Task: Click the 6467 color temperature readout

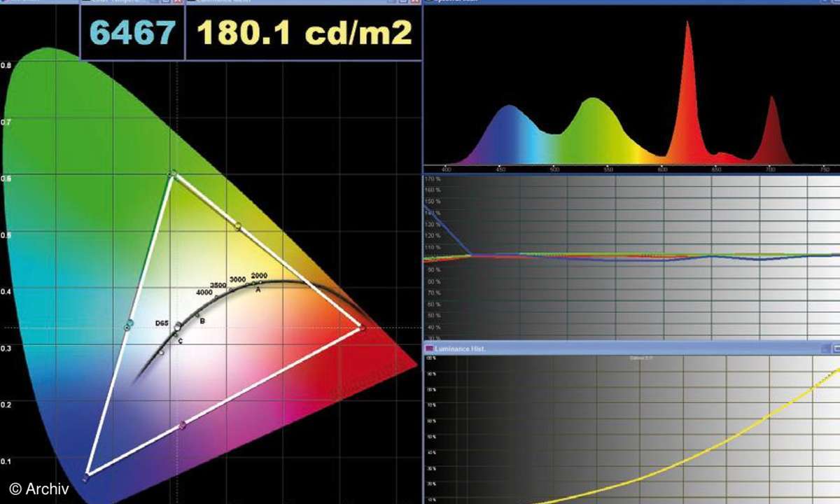Action: coord(133,32)
